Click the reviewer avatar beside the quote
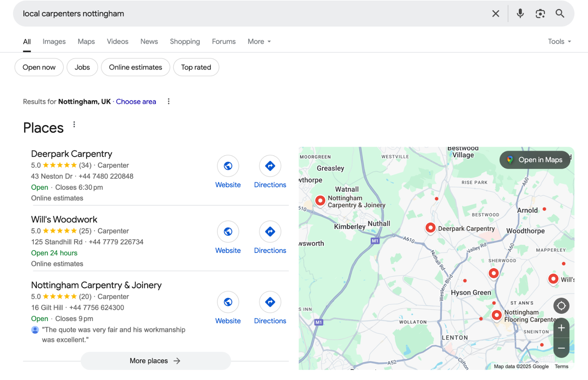The height and width of the screenshot is (380, 588). click(35, 330)
